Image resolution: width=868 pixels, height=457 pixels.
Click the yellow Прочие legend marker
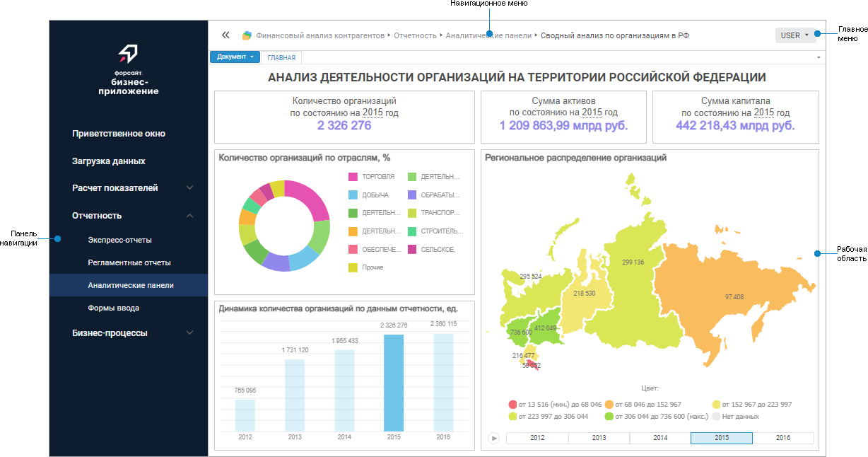coord(353,267)
